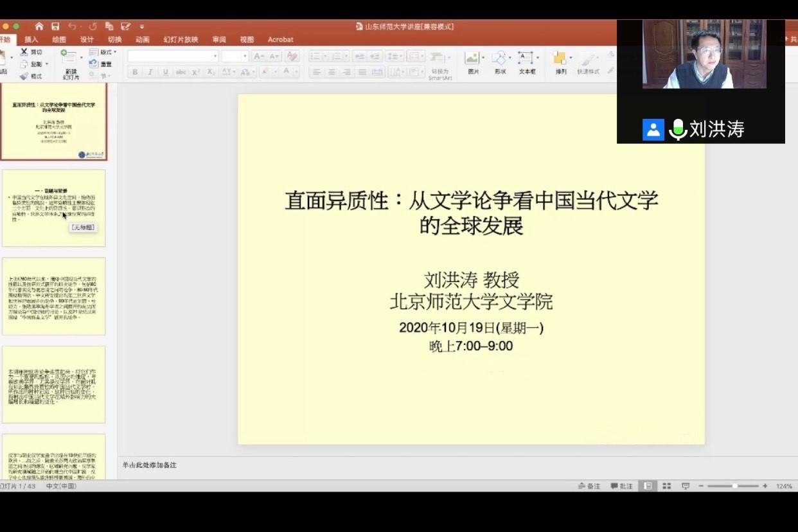798x532 pixels.
Task: Expand the Layout (版式) dropdown
Action: [x=115, y=52]
